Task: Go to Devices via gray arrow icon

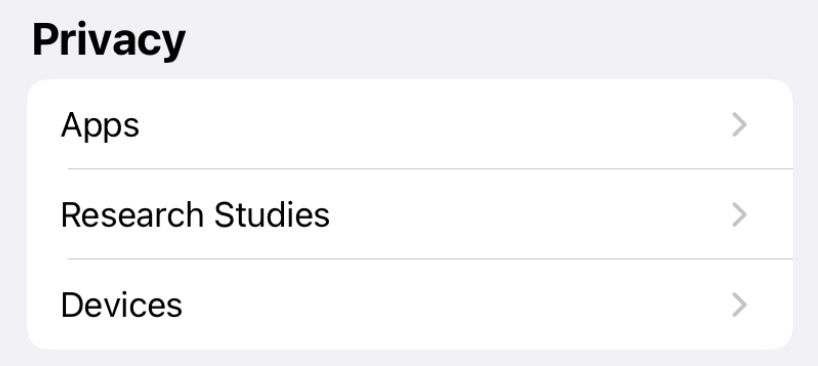Action: (739, 305)
